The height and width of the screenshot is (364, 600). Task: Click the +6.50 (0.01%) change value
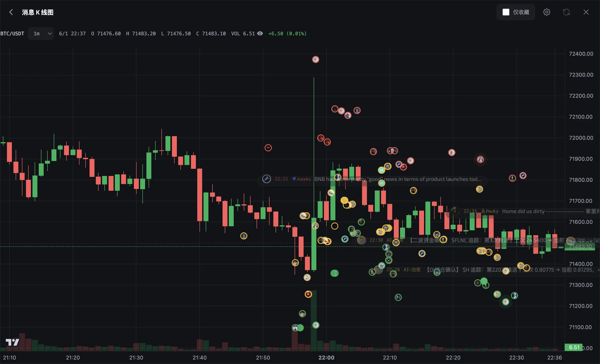[287, 34]
